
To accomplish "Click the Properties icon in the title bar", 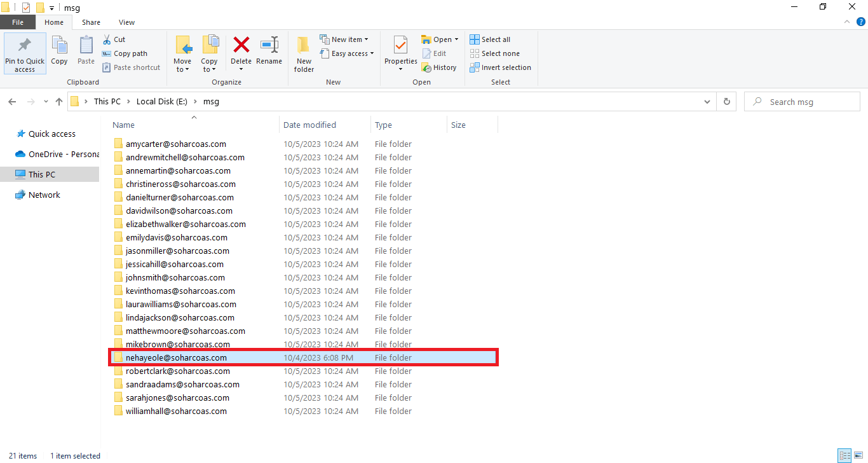I will point(25,8).
